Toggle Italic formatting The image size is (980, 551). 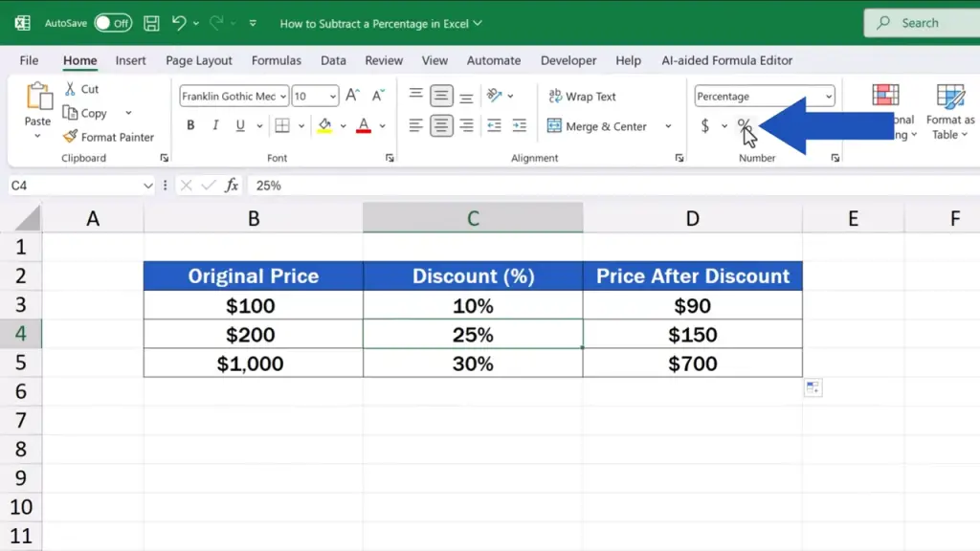pyautogui.click(x=214, y=125)
